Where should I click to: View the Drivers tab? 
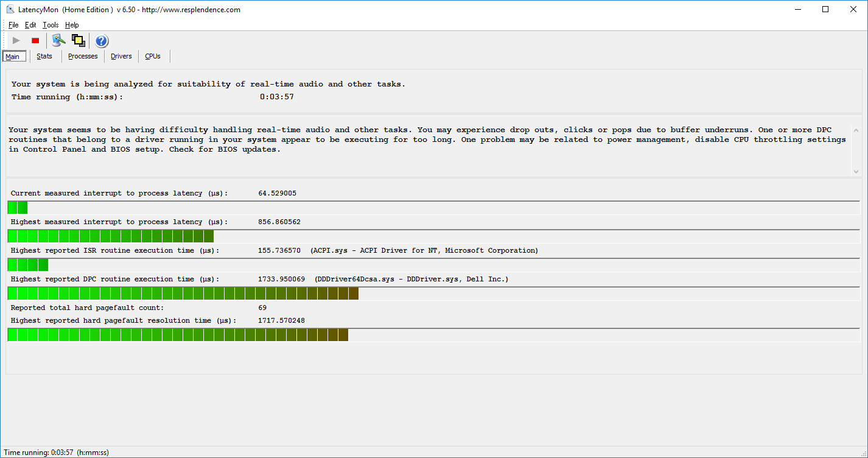pos(121,56)
